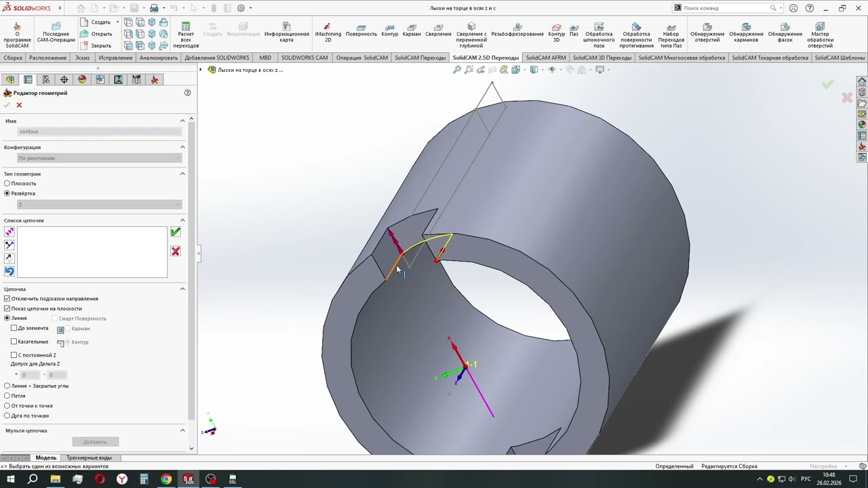
Task: Switch to the PropertyManager panel tab icon
Action: (28, 79)
